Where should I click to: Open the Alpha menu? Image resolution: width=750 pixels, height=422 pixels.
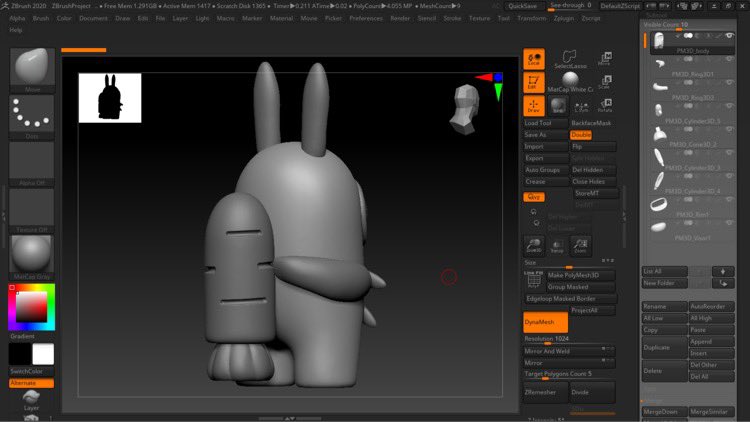[x=17, y=18]
